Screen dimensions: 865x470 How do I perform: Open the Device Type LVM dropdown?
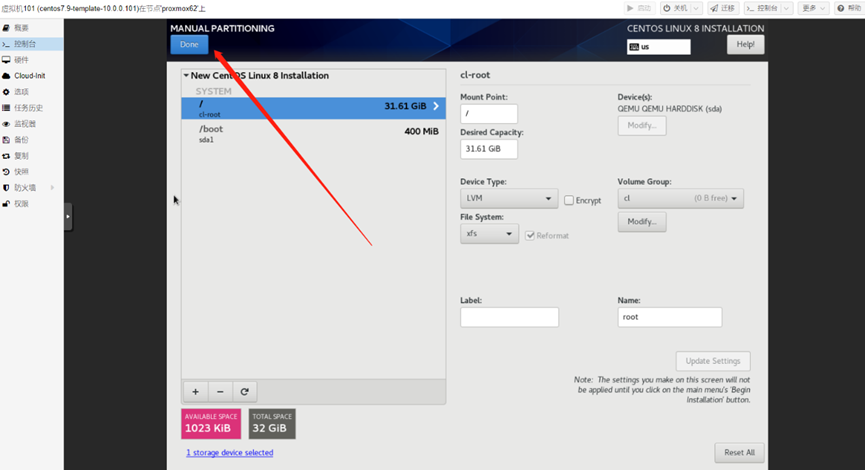click(509, 198)
